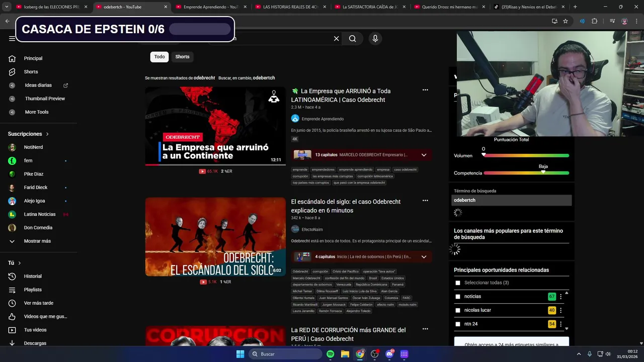The width and height of the screenshot is (644, 362).
Task: Expand the Suscripciones section chevron
Action: [x=47, y=134]
